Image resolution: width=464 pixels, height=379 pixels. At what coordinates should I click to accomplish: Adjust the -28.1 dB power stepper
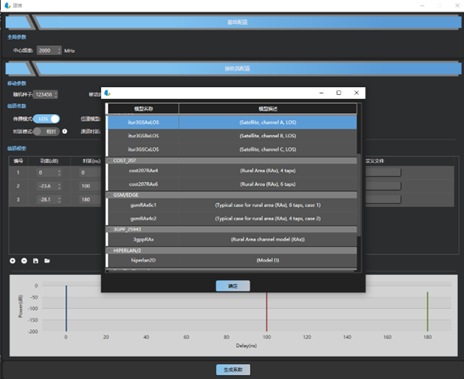[x=59, y=200]
